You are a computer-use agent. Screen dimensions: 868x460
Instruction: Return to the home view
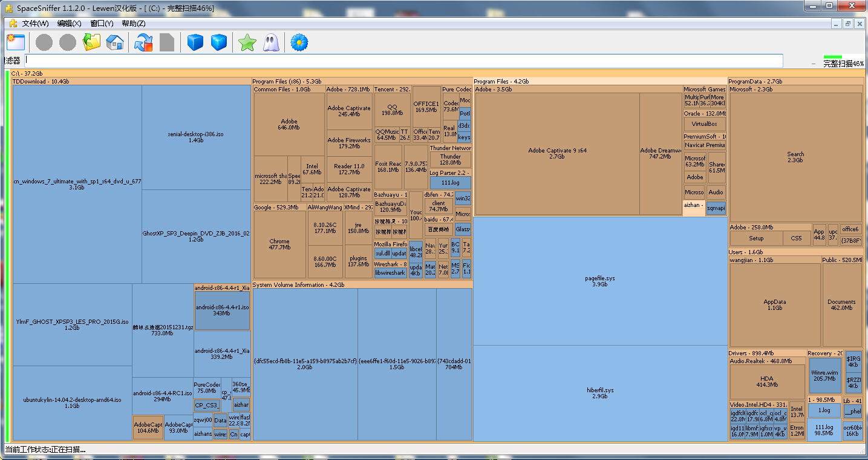click(115, 42)
